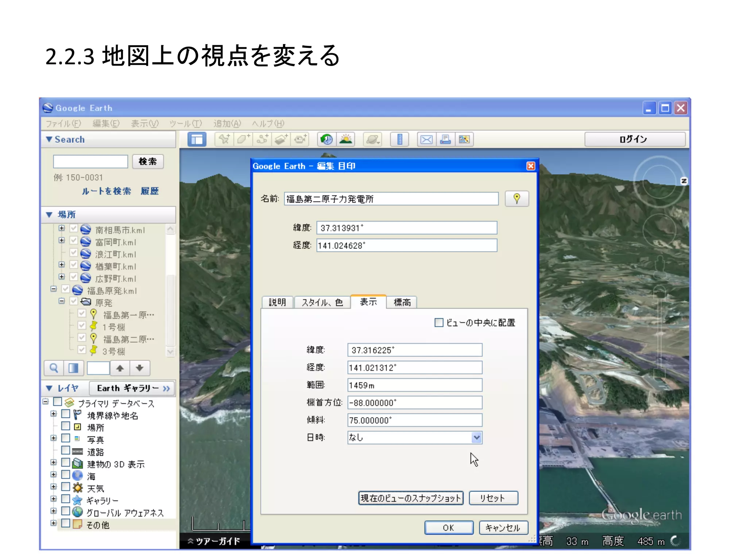Select the ruler tool icon
This screenshot has width=747, height=560.
tap(399, 139)
